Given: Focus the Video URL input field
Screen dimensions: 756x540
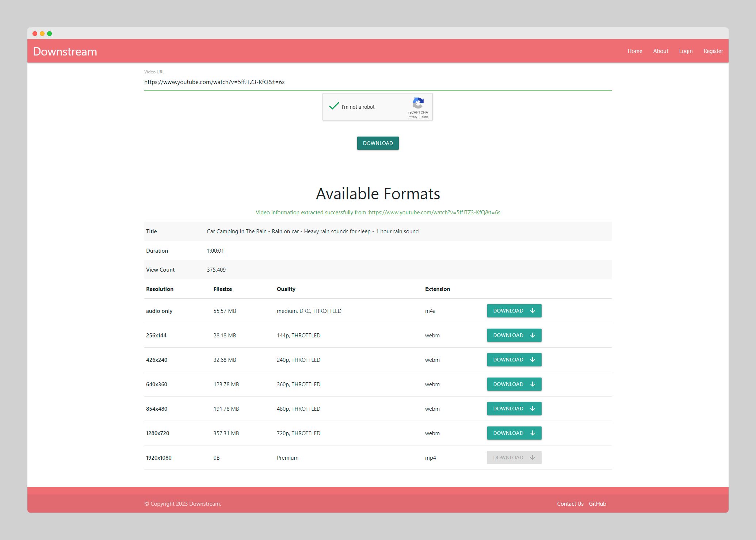Looking at the screenshot, I should [378, 82].
